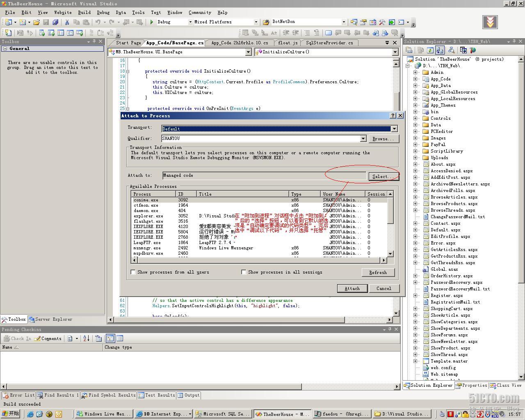Check Show processes in all sessions
Viewport: 525px width, 420px height.
coord(244,272)
